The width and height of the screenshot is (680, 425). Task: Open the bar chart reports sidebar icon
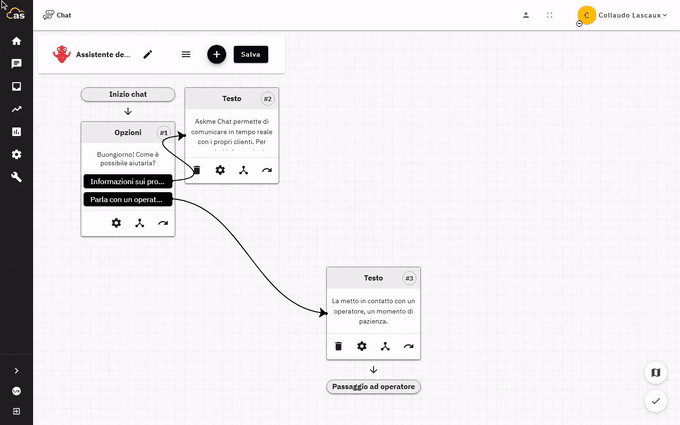coord(16,132)
